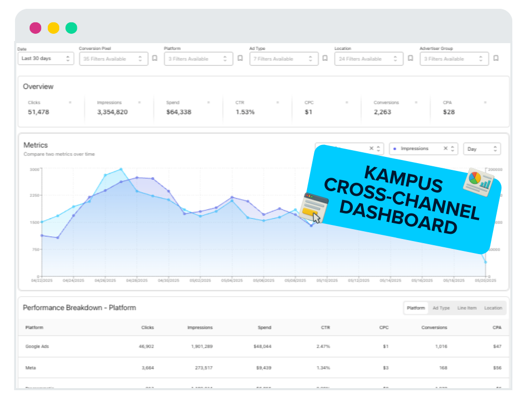
Task: Open the Ad Type filter dropdown
Action: (x=284, y=59)
